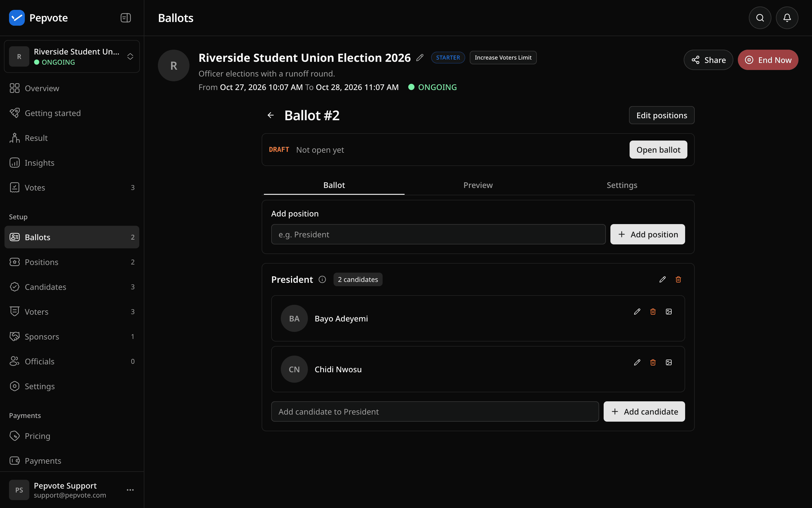This screenshot has height=508, width=812.
Task: Edit election title pencil icon
Action: (420, 58)
